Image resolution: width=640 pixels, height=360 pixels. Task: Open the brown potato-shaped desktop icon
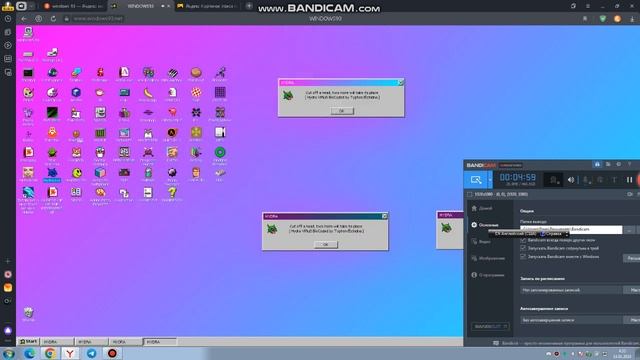[x=196, y=73]
